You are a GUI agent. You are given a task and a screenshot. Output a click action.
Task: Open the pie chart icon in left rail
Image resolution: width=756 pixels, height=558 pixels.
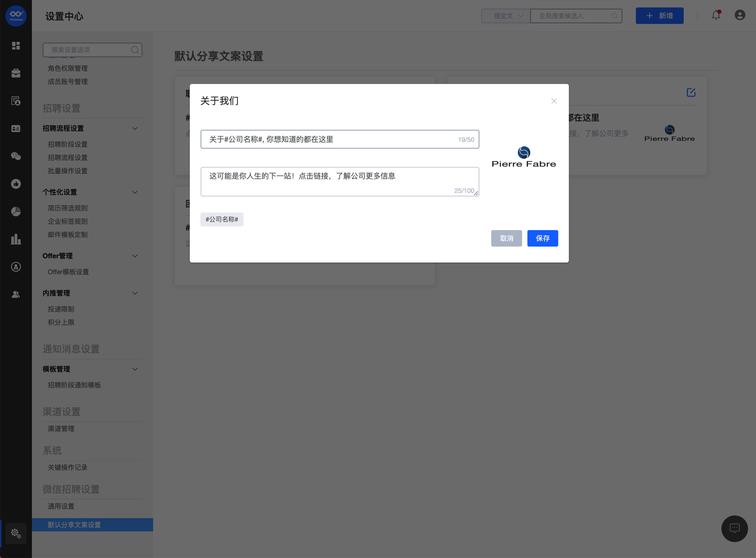[16, 212]
